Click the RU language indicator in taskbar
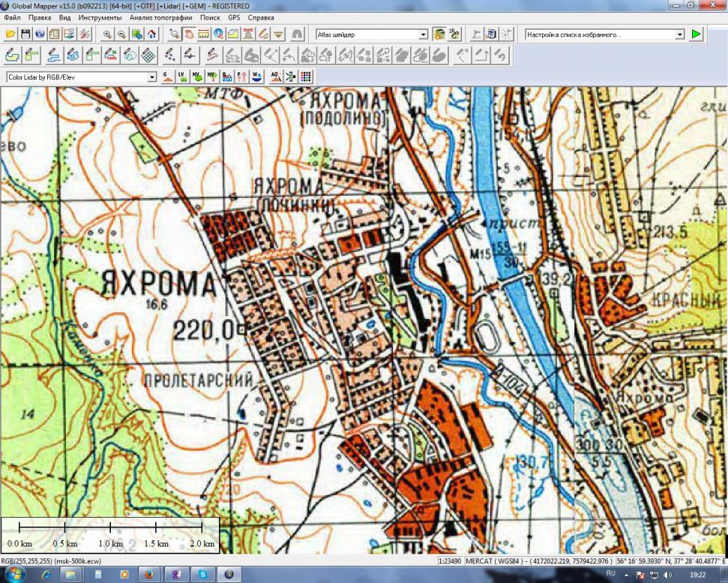This screenshot has height=583, width=728. tap(610, 575)
